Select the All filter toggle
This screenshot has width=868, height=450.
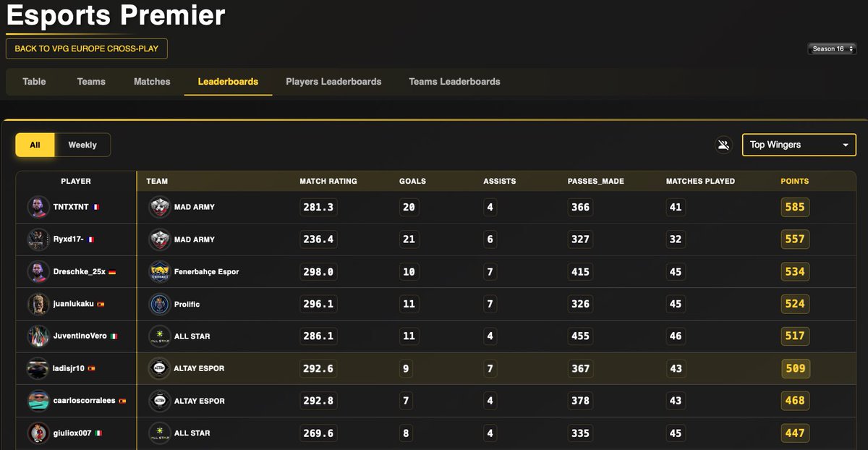pyautogui.click(x=35, y=145)
